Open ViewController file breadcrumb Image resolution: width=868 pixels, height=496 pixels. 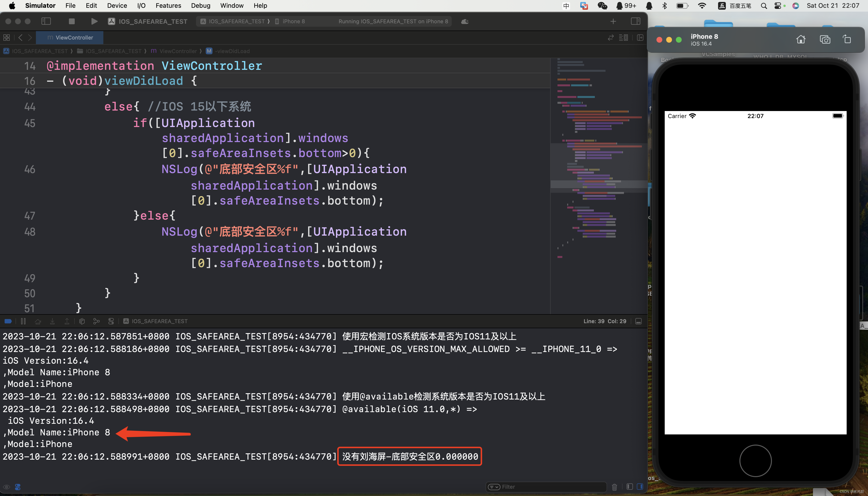pos(174,51)
